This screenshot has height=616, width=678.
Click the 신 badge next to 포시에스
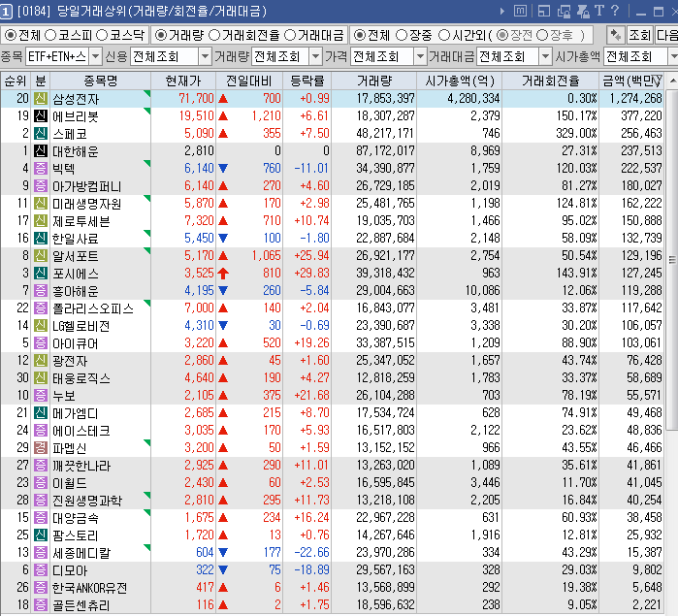(x=41, y=273)
